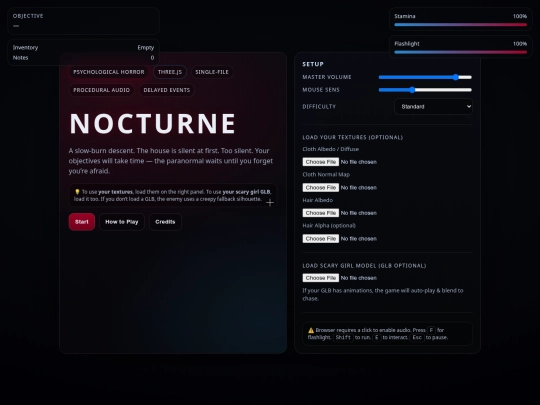The height and width of the screenshot is (405, 540).
Task: Click the Notes count row
Action: pyautogui.click(x=83, y=58)
